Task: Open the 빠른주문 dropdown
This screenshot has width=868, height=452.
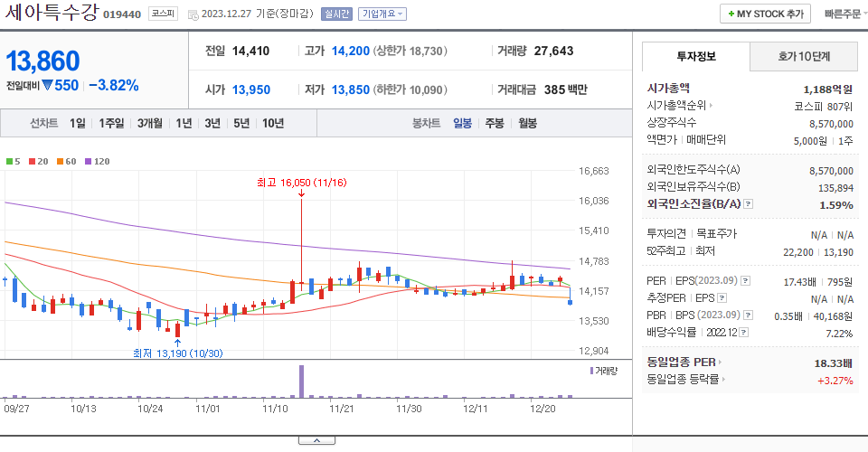Action: (x=844, y=14)
